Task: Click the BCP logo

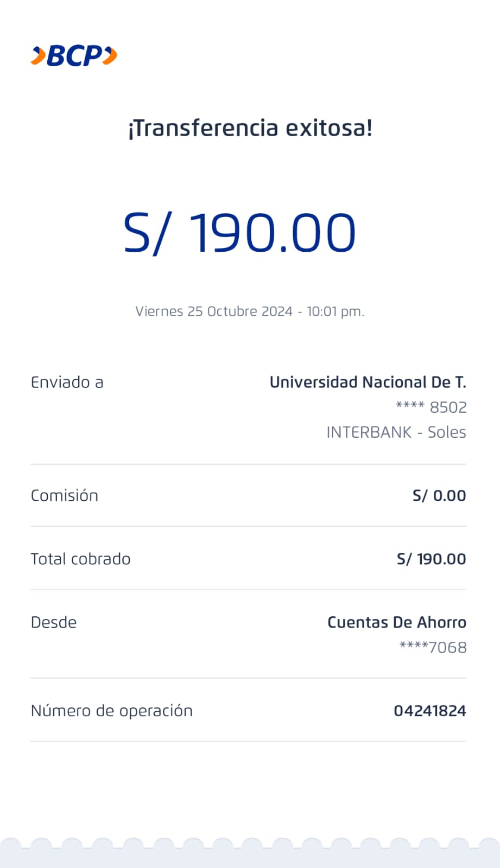Action: pyautogui.click(x=74, y=56)
